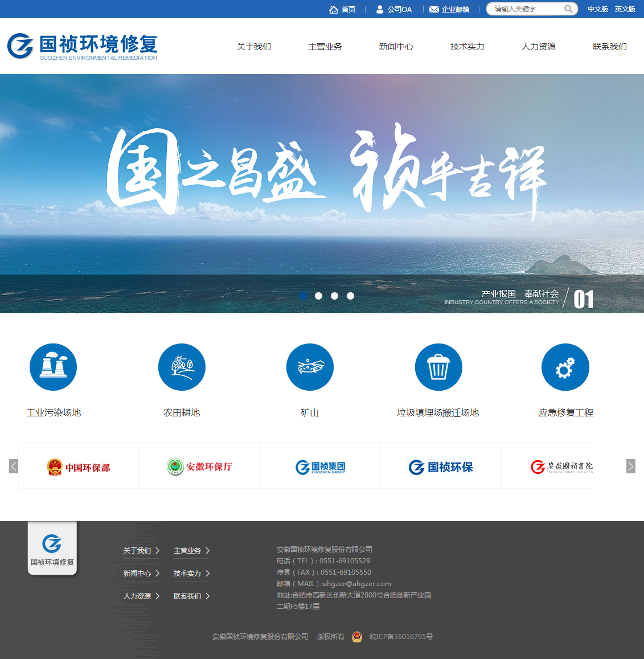Open the farmland tree icon 农田耕地
This screenshot has height=659, width=644.
182,367
